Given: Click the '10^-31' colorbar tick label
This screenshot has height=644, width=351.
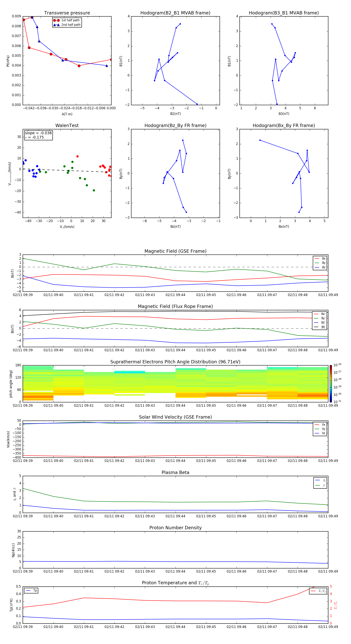Looking at the screenshot, I should 337,402.
